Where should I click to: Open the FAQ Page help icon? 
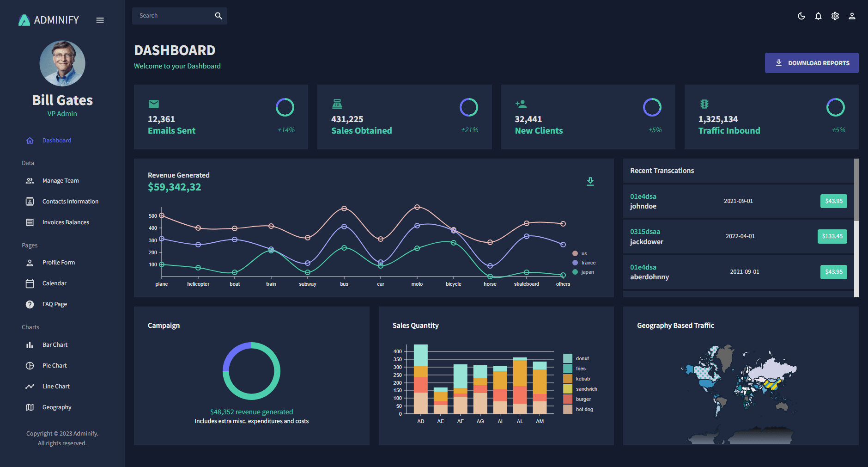pyautogui.click(x=30, y=304)
